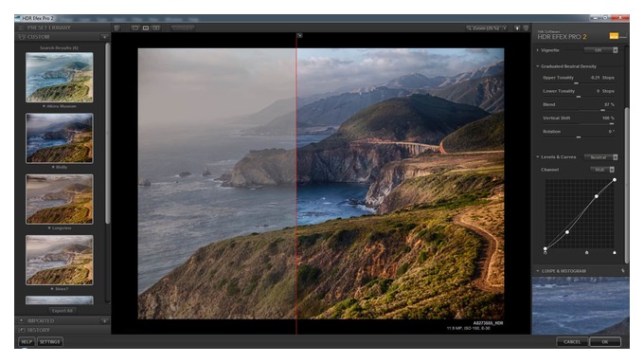Change preview background color with lightbulb icon
The height and width of the screenshot is (363, 644).
(517, 27)
